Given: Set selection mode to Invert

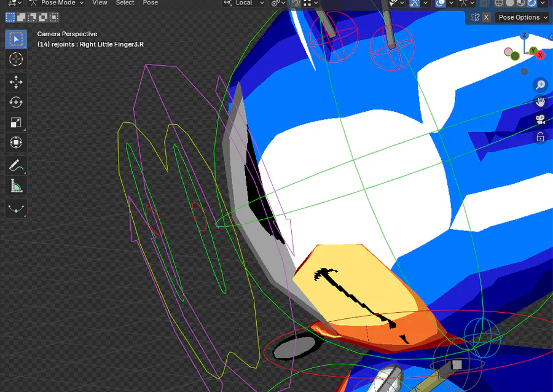Looking at the screenshot, I should (x=43, y=17).
